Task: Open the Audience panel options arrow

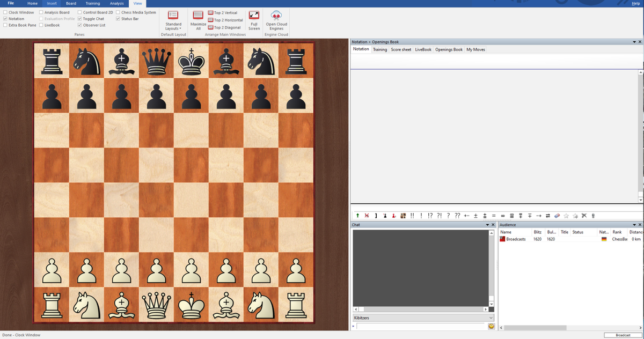Action: click(633, 225)
